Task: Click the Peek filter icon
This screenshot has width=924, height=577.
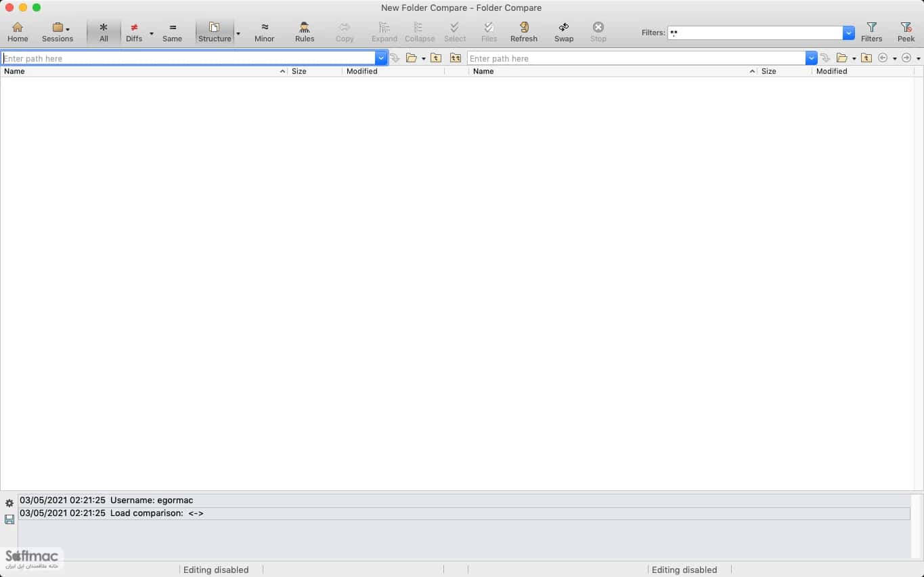Action: (906, 32)
